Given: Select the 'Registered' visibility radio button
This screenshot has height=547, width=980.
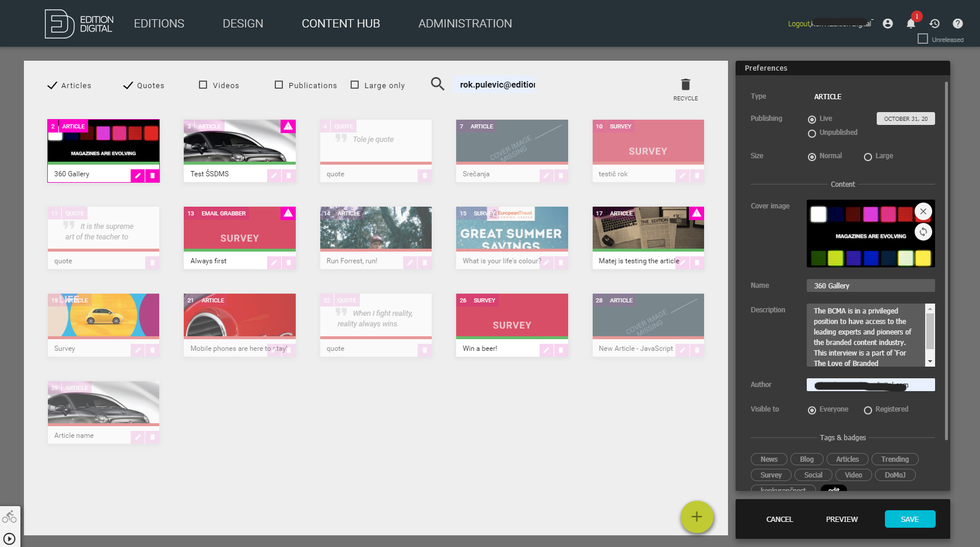Looking at the screenshot, I should [867, 410].
